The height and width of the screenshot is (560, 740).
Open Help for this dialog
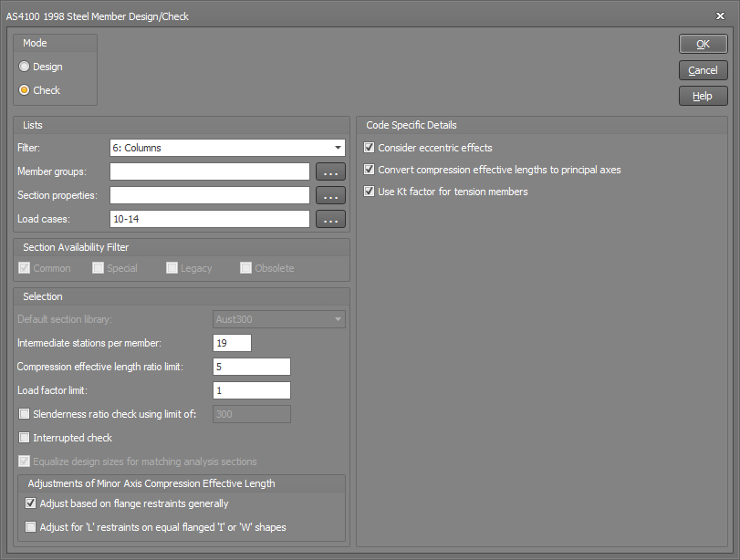(704, 96)
